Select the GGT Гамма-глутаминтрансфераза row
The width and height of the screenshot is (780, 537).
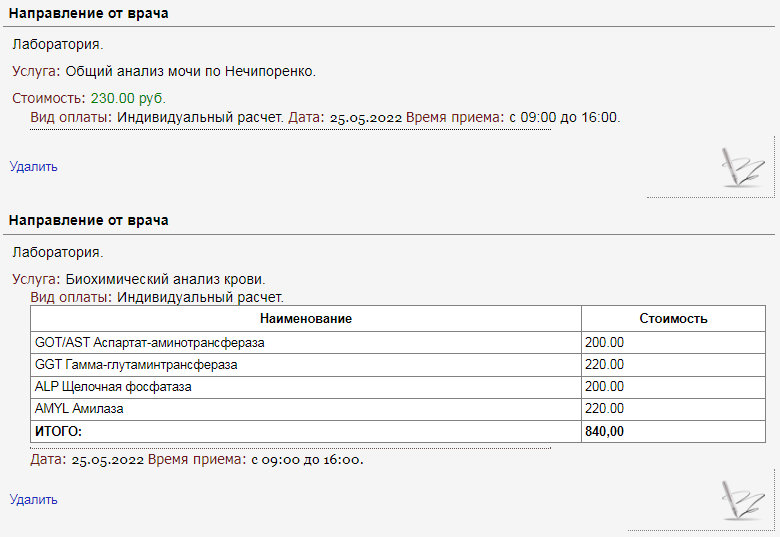coord(136,365)
